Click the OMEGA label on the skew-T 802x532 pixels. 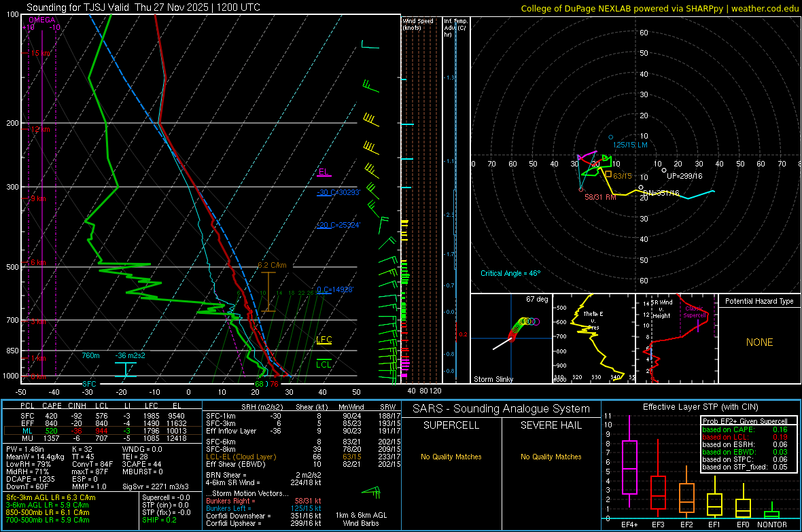pyautogui.click(x=41, y=20)
